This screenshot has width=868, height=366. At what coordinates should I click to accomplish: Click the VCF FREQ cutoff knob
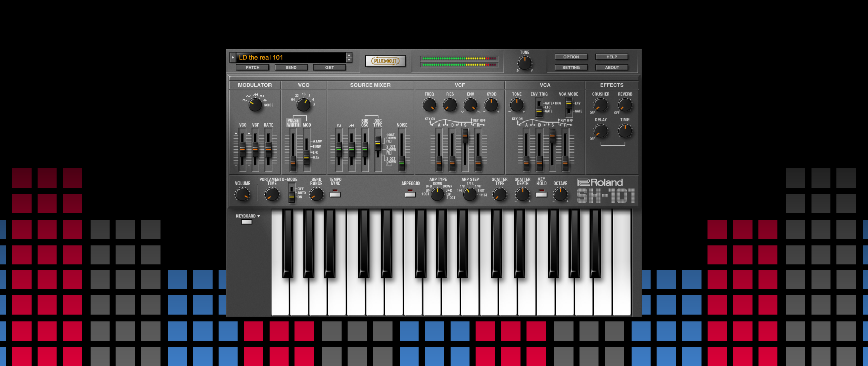point(429,105)
